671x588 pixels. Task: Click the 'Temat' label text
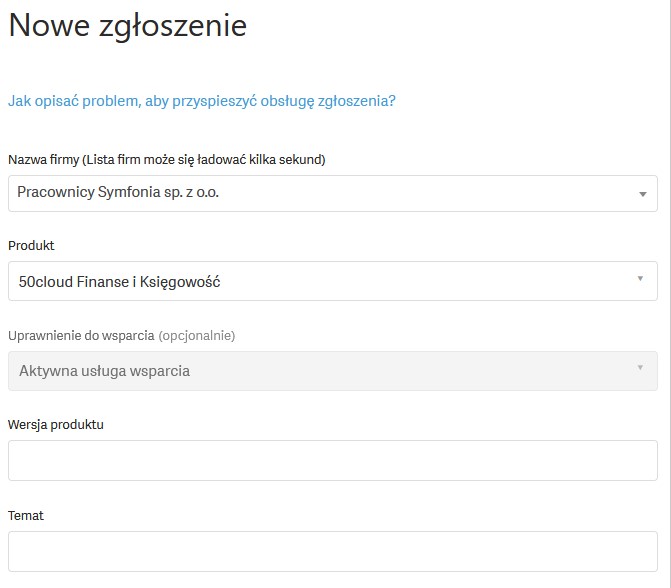(26, 515)
